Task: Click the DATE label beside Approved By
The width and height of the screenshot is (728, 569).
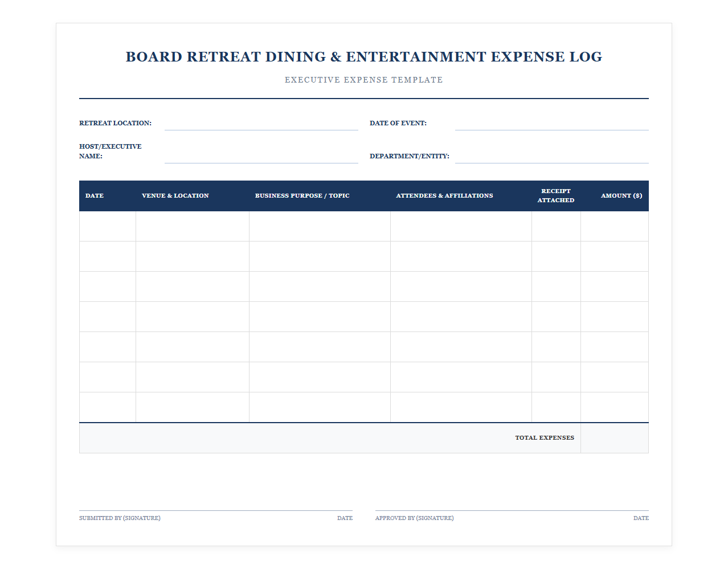Action: click(641, 518)
